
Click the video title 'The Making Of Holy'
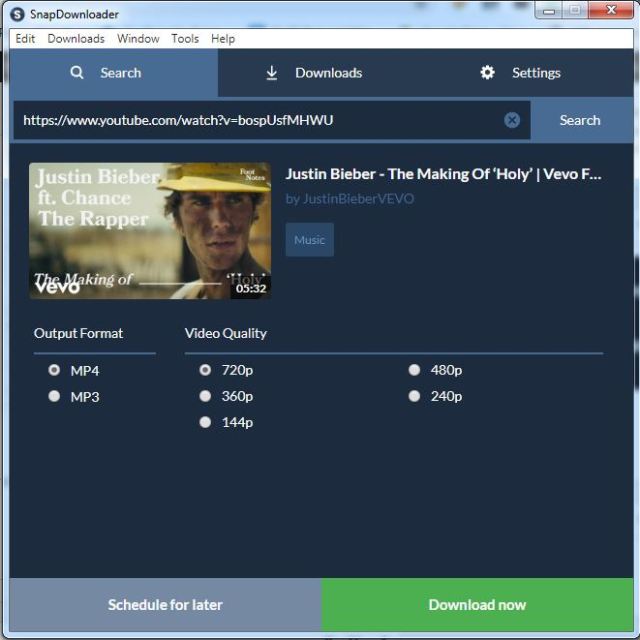(443, 174)
